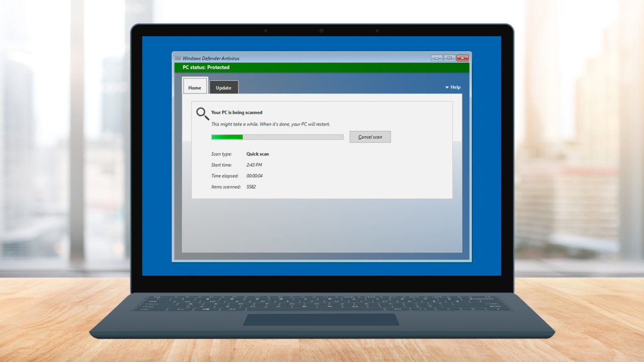Click the 'Your PC is being scanned' heading

(x=236, y=112)
